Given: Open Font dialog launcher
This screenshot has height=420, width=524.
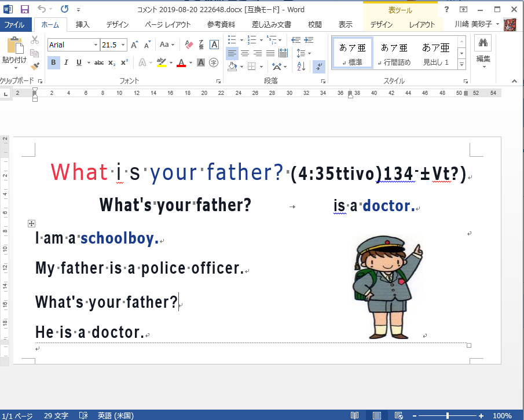Looking at the screenshot, I should 218,81.
